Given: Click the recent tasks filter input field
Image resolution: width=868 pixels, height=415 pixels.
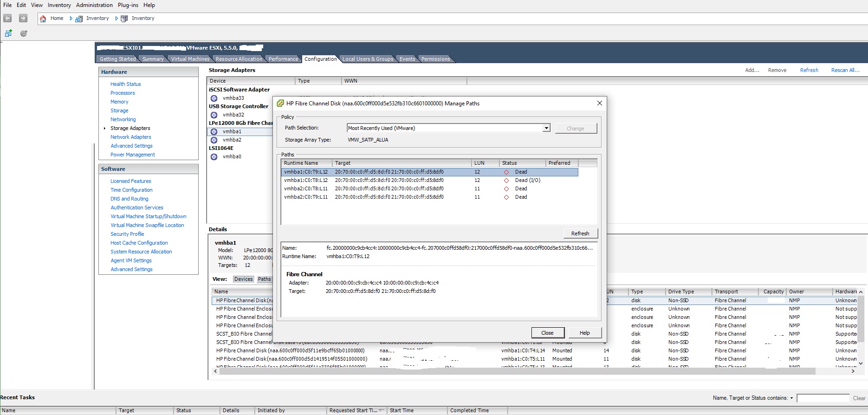Looking at the screenshot, I should click(x=823, y=398).
